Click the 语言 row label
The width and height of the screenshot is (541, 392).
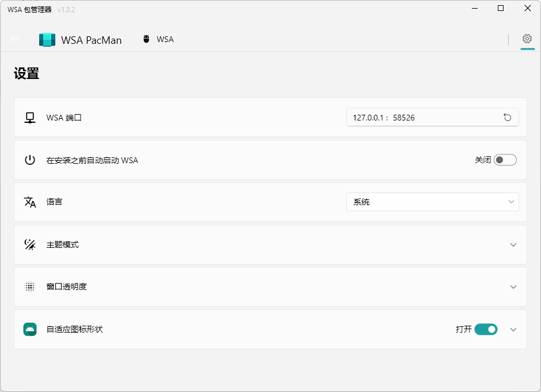click(x=54, y=202)
